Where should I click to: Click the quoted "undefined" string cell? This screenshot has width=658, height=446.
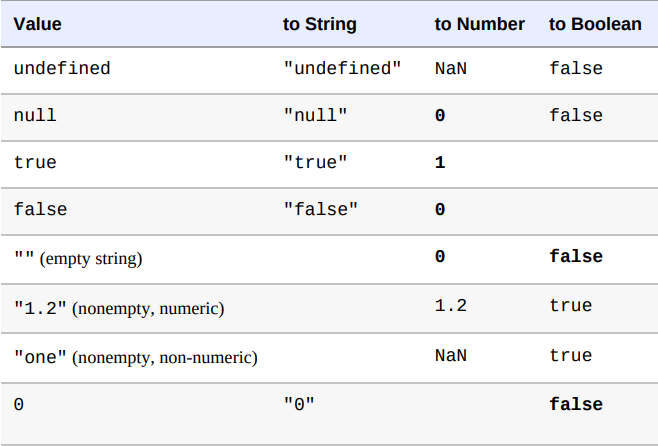pyautogui.click(x=342, y=68)
